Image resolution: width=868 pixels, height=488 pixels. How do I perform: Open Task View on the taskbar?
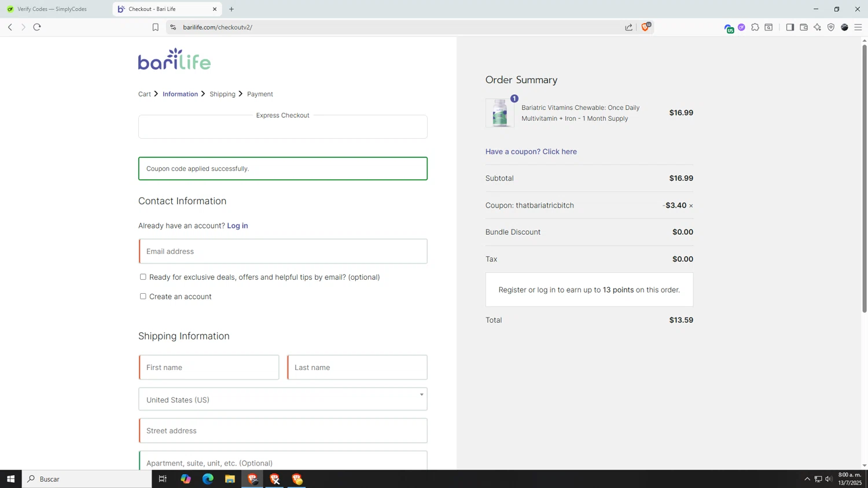(163, 479)
